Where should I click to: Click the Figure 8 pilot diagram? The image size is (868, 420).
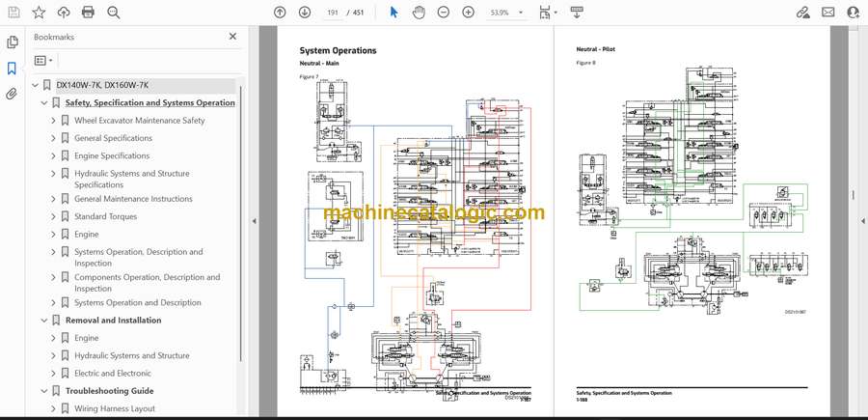click(x=692, y=190)
